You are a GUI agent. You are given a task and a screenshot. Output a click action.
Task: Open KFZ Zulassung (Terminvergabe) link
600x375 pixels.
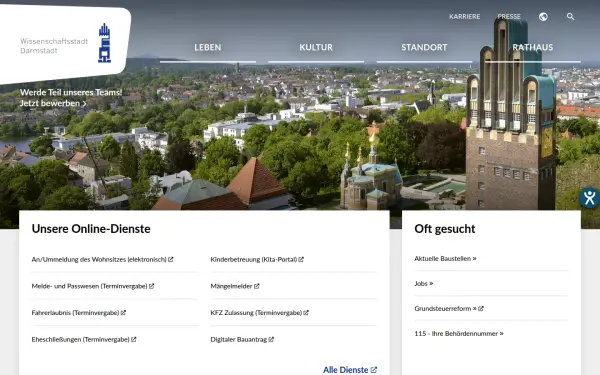259,313
